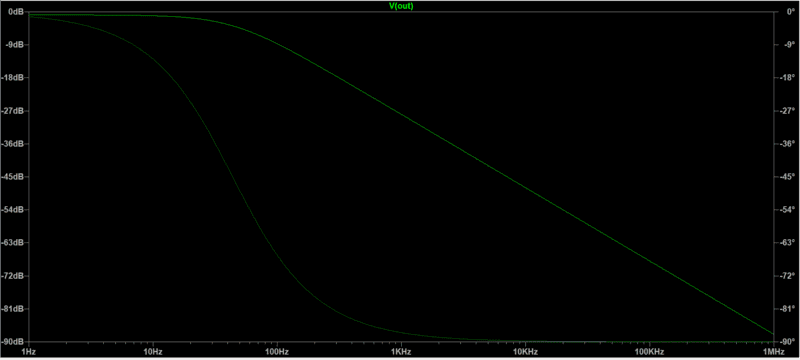The image size is (800, 360).
Task: Click the 1Hz frequency axis label
Action: click(x=29, y=352)
